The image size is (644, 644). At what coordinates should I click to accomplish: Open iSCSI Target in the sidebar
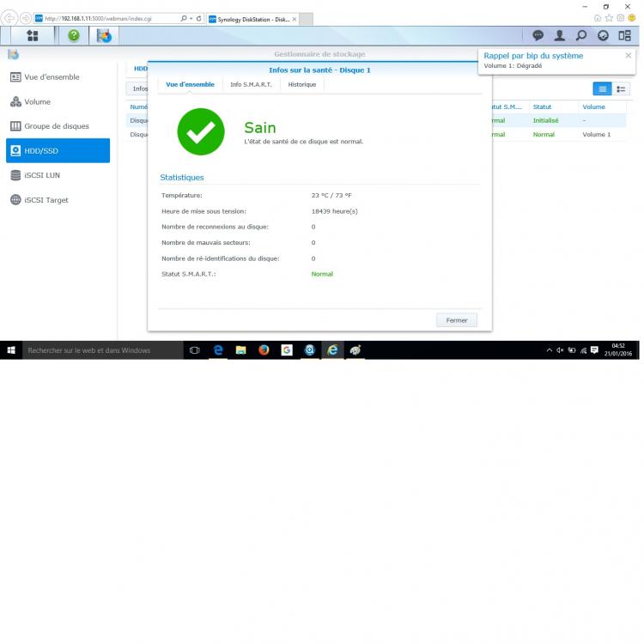point(46,200)
